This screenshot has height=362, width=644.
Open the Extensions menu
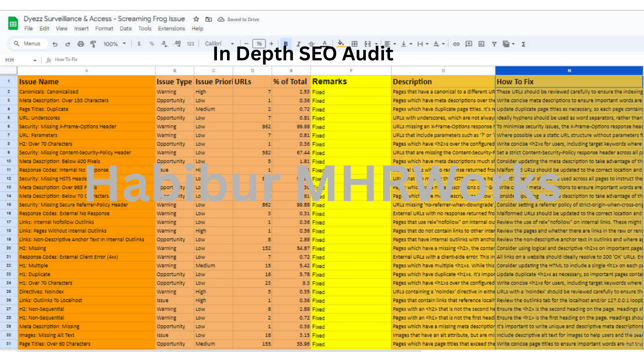point(171,29)
